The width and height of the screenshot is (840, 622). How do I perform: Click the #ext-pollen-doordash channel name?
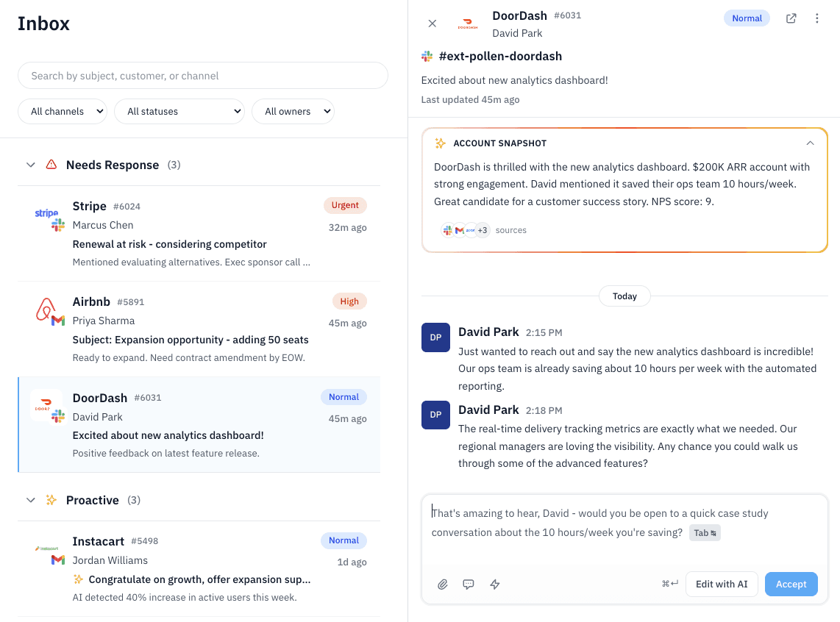(500, 56)
